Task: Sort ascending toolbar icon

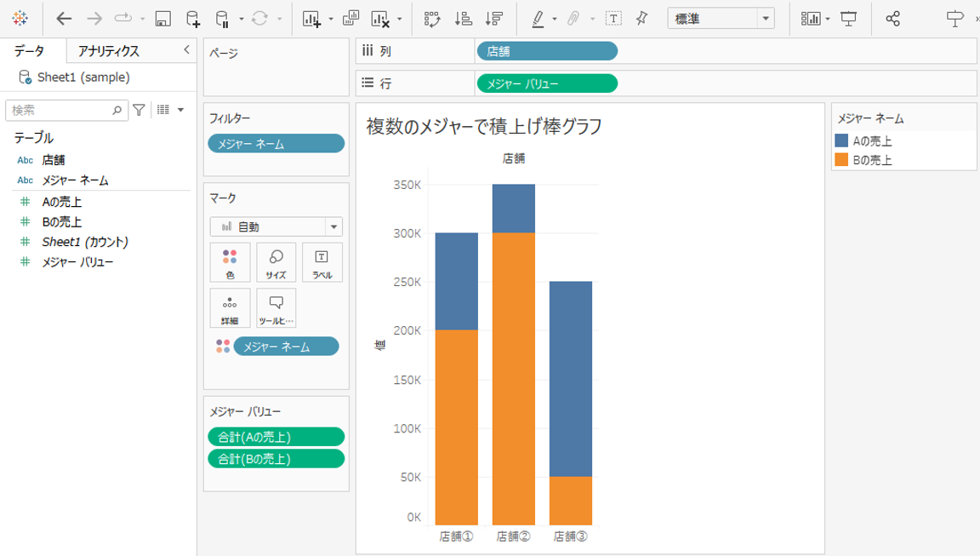Action: [x=463, y=19]
